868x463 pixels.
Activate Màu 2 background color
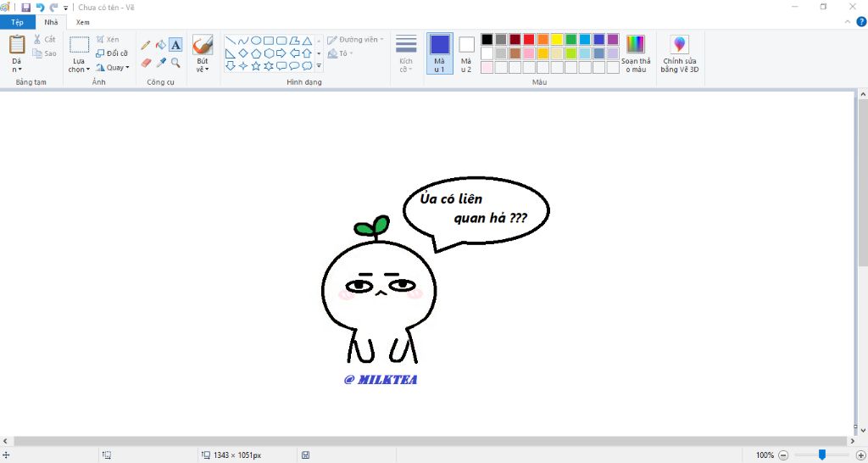pyautogui.click(x=466, y=53)
